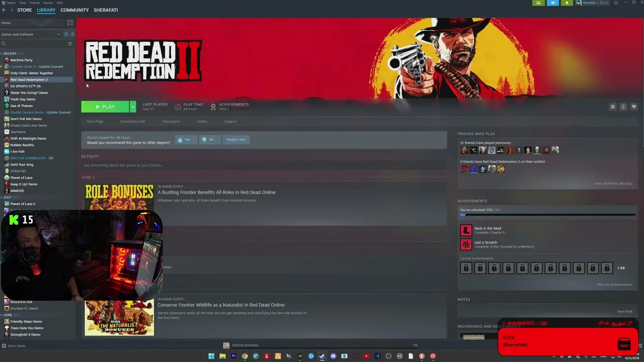This screenshot has height=362, width=644.
Task: Open Discord from the taskbar
Action: pyautogui.click(x=333, y=356)
